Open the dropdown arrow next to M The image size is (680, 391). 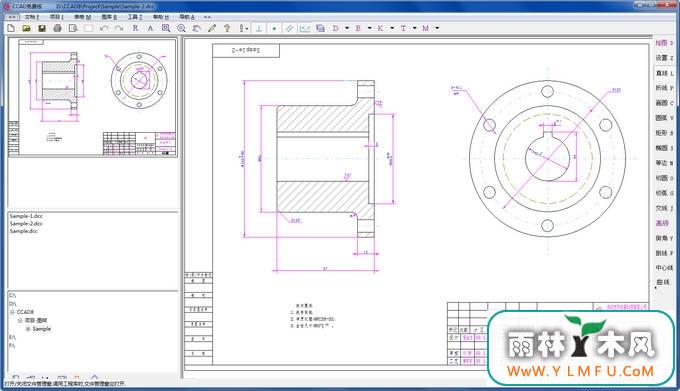[437, 28]
